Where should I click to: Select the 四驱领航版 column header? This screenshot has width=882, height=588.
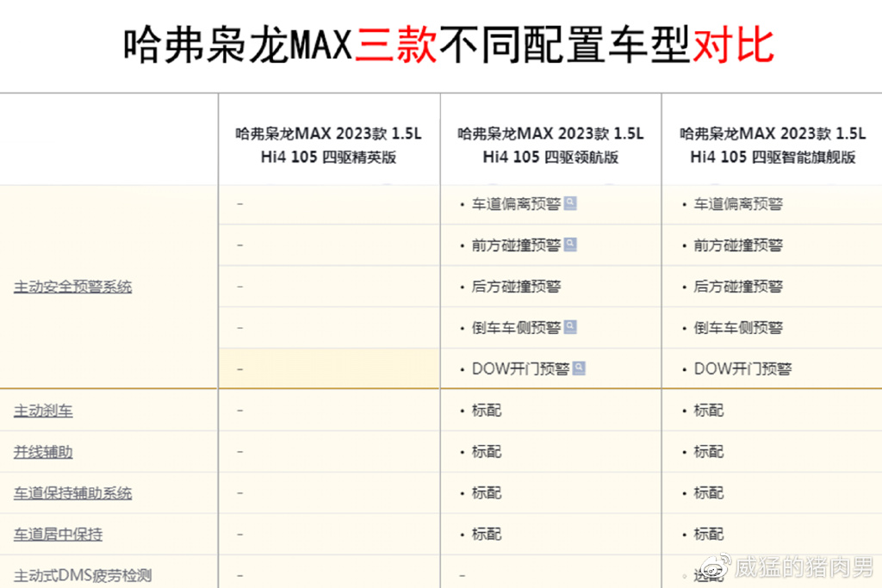[x=550, y=145]
